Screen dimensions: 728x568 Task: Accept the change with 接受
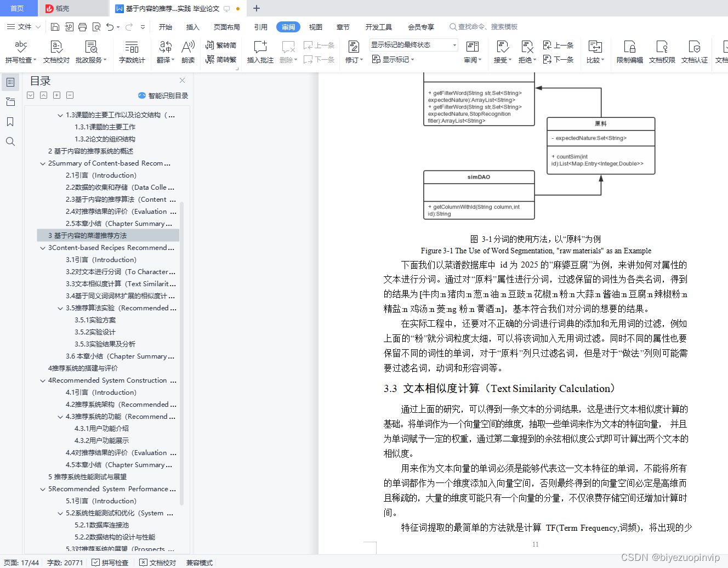point(502,52)
